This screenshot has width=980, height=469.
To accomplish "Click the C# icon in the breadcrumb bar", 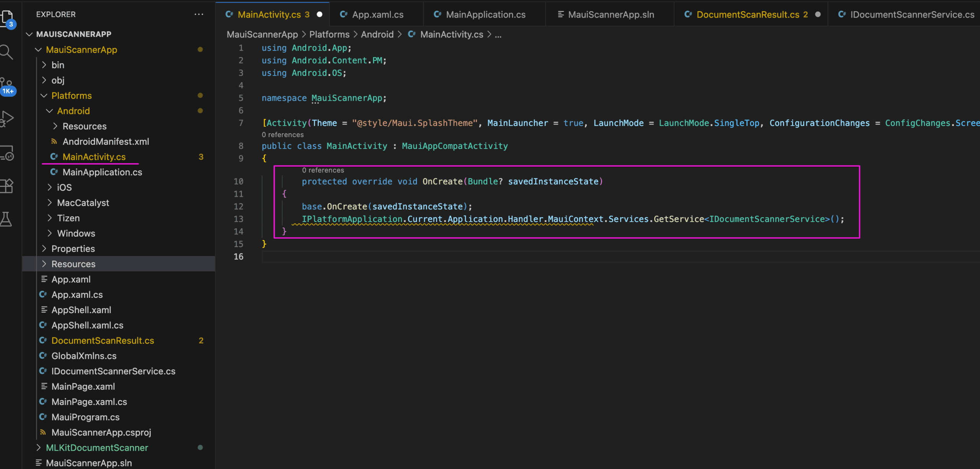I will 412,34.
